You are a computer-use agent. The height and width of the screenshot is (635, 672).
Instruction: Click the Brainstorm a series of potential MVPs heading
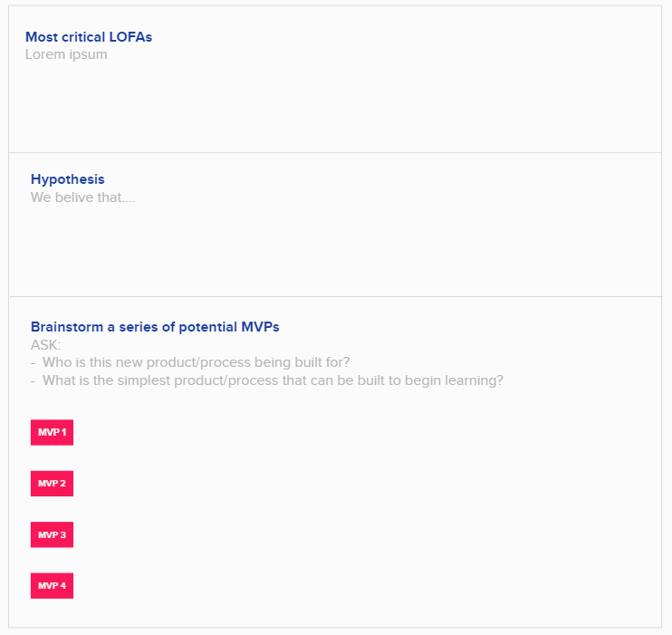(155, 327)
